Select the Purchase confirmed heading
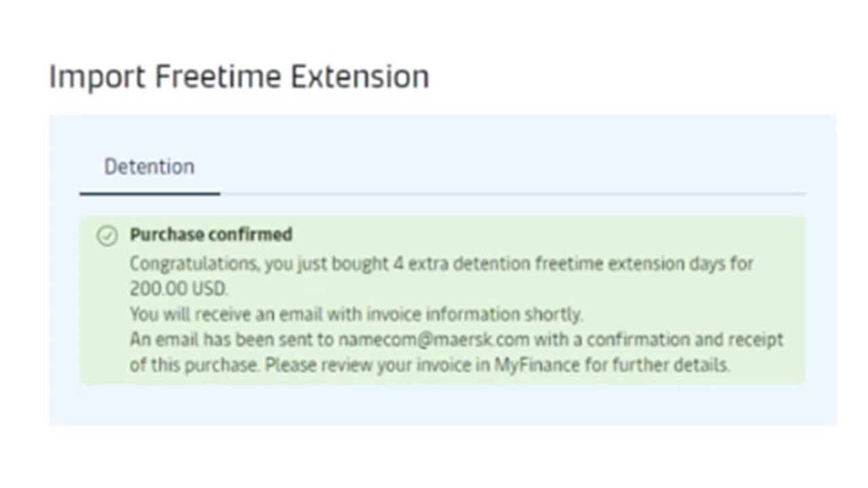The image size is (868, 488). click(x=211, y=235)
